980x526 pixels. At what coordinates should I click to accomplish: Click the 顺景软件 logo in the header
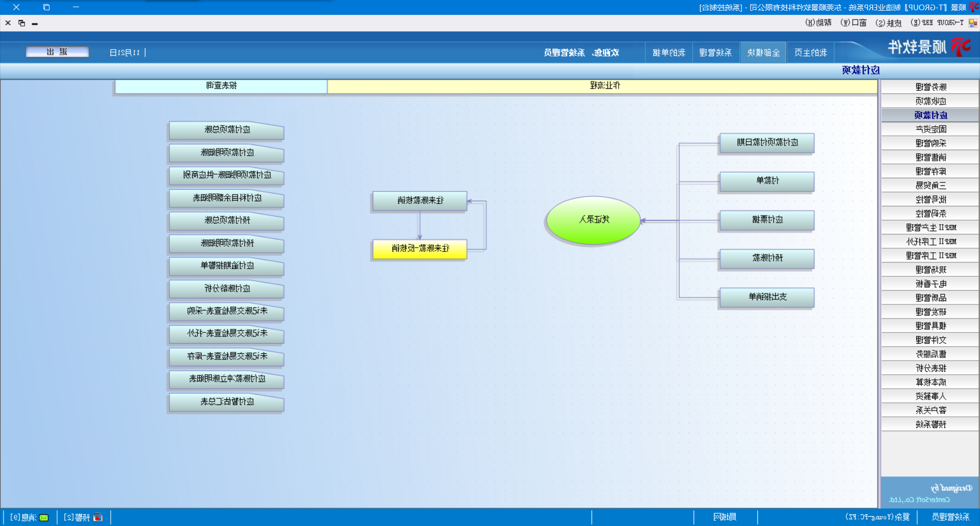pos(929,47)
